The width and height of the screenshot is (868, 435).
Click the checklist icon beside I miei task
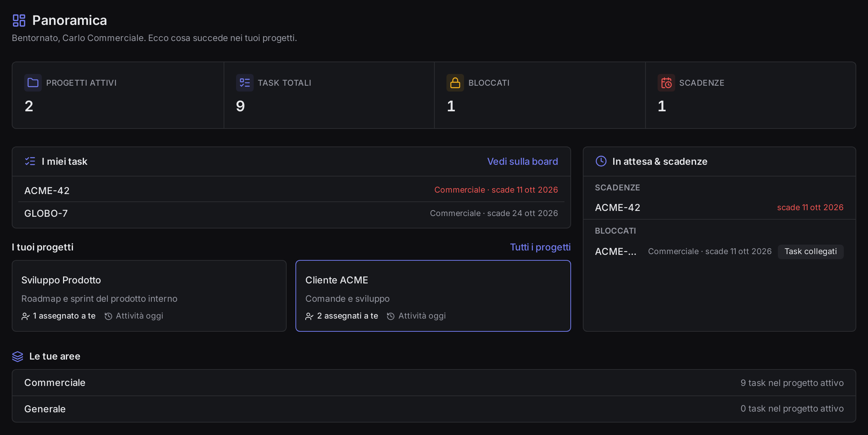[30, 161]
